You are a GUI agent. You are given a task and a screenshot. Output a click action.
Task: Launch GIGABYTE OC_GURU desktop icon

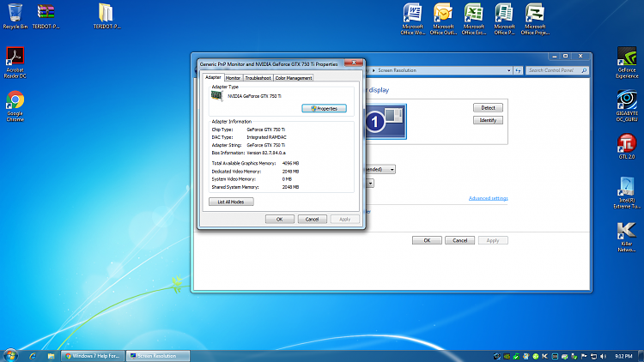(x=627, y=106)
